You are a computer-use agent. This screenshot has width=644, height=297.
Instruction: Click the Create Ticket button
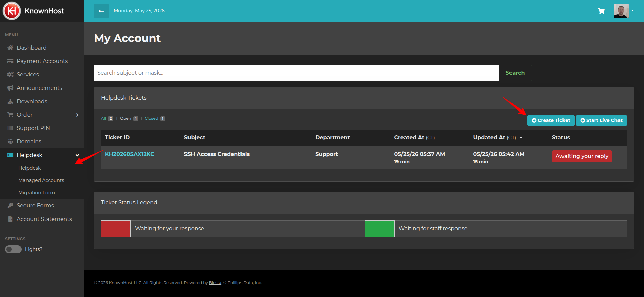pos(551,120)
